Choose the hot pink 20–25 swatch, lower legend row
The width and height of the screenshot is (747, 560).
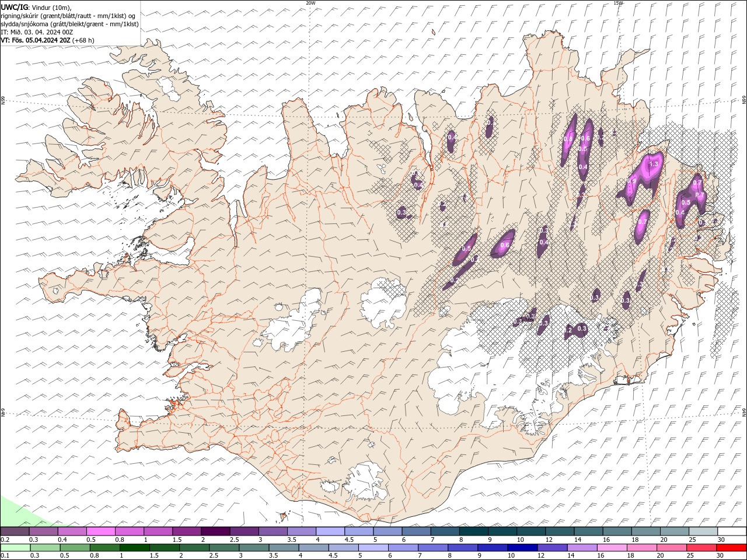671,547
